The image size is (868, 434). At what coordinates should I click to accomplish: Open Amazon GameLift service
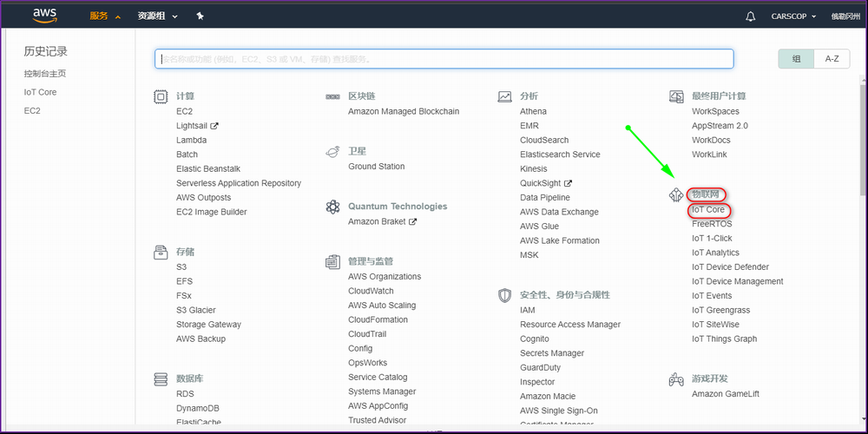point(725,393)
